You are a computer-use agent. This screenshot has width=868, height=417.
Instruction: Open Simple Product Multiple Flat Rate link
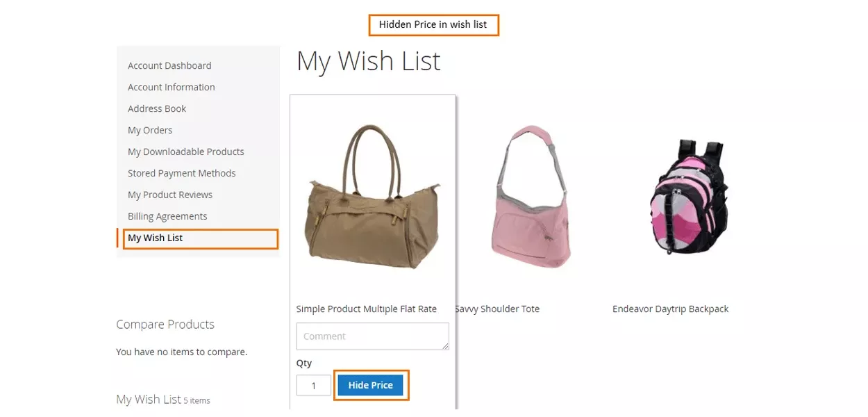366,309
